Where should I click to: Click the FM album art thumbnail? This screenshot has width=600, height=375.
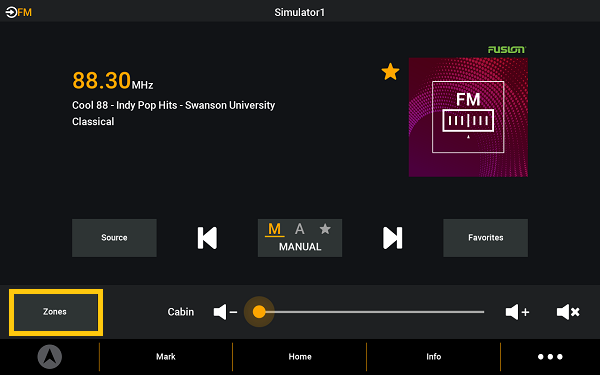click(468, 117)
